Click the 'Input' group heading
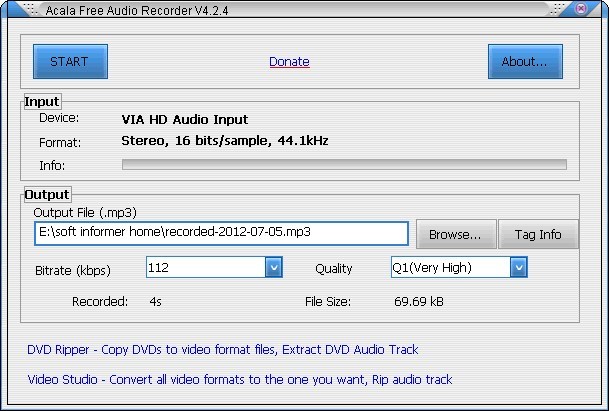 click(x=42, y=102)
